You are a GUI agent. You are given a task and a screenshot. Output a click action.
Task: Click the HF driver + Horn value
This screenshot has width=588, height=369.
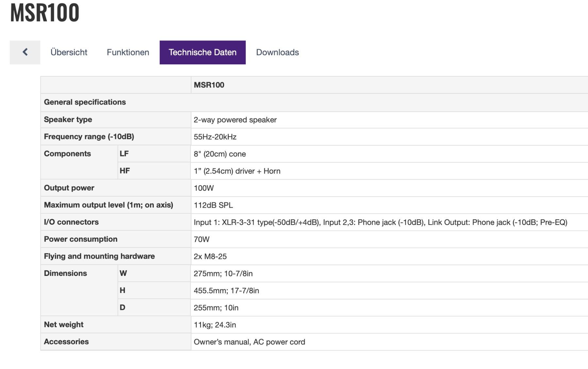click(x=237, y=171)
